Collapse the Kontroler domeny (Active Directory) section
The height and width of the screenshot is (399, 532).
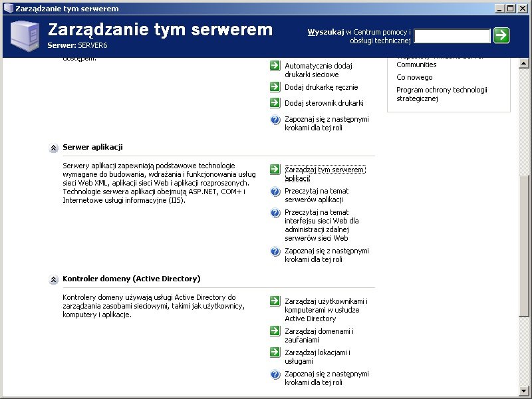click(x=53, y=279)
